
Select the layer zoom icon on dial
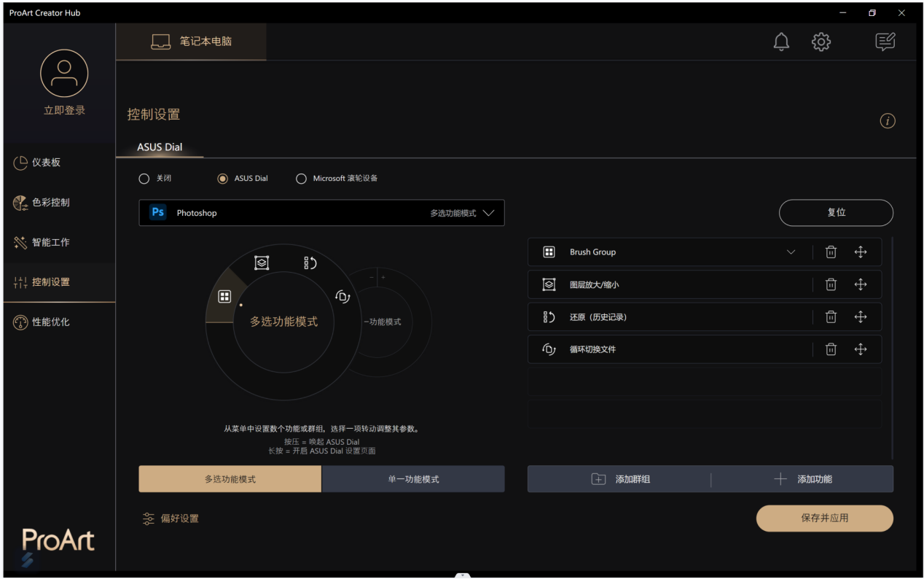tap(262, 263)
